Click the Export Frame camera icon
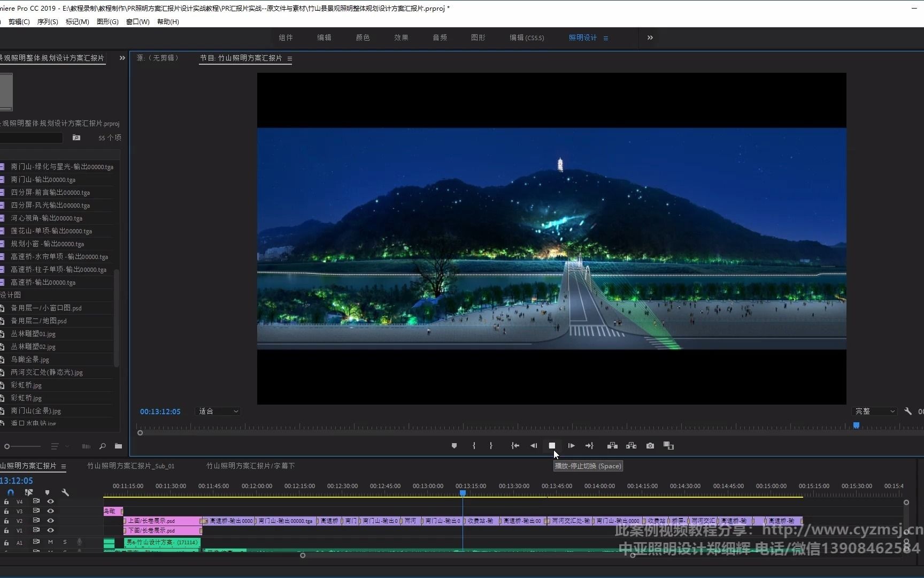 [650, 446]
